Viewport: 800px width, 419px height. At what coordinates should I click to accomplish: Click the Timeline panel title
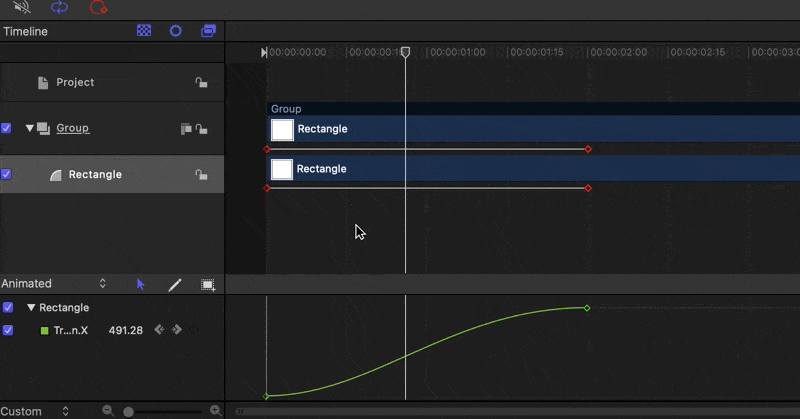coord(26,32)
